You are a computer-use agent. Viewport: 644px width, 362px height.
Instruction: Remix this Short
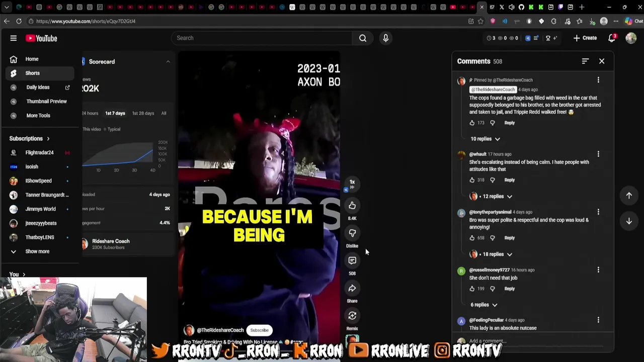click(x=352, y=316)
